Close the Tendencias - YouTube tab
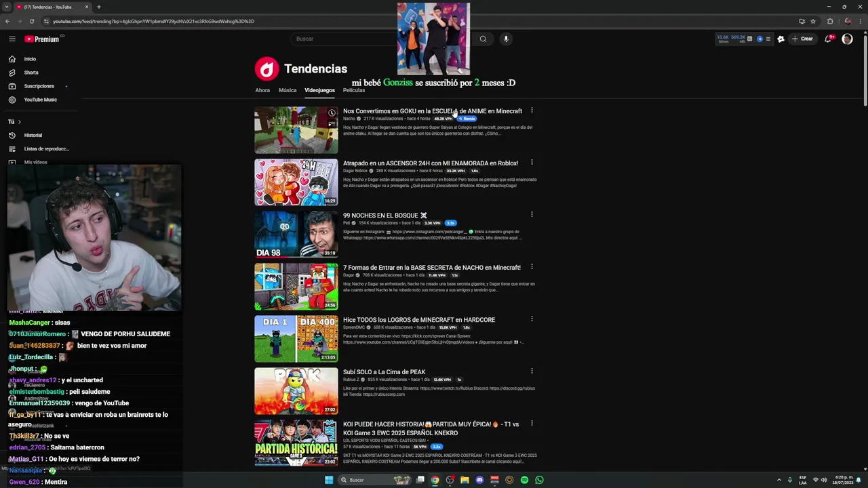Screen dimensions: 868x488 [87, 7]
